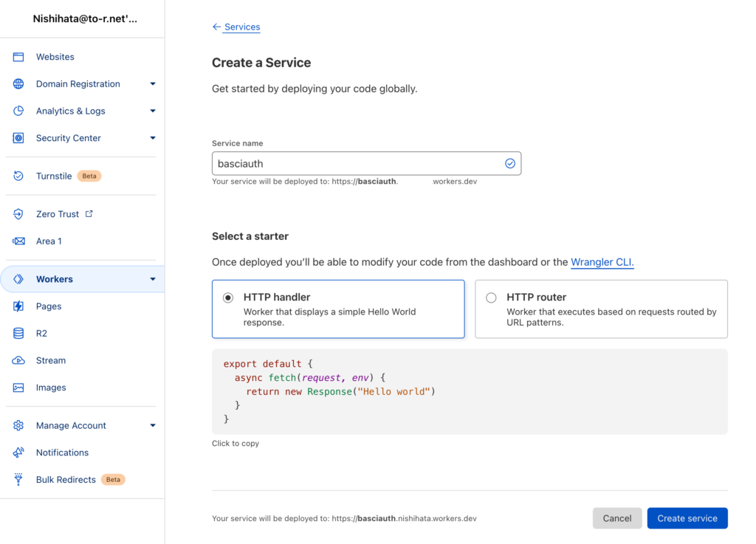Click the Bulk Redirects funnel icon
The width and height of the screenshot is (756, 544).
(x=18, y=480)
